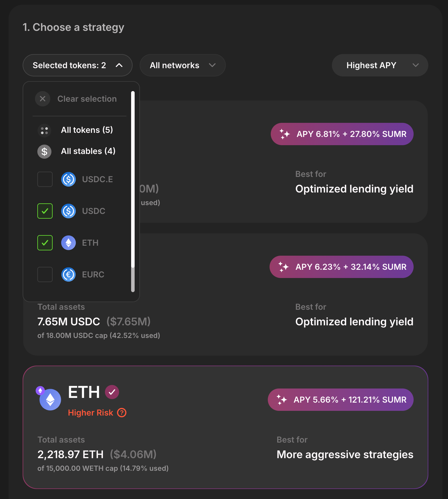
Task: Click the X icon beside Clear selection
Action: point(43,99)
